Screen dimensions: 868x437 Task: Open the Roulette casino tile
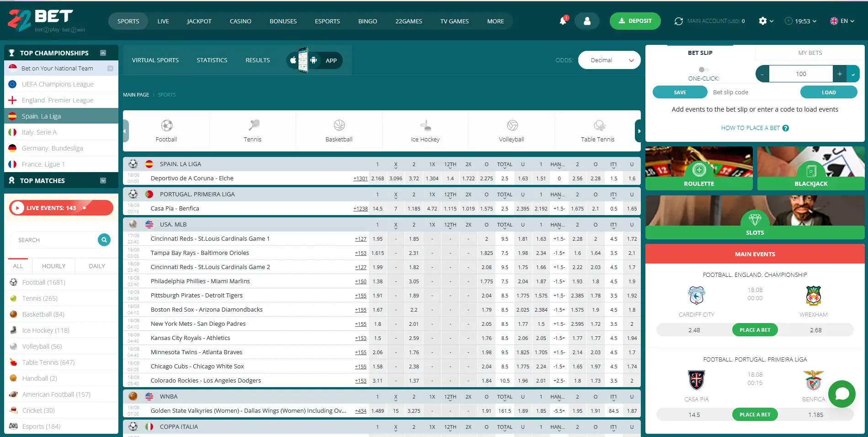tap(699, 168)
